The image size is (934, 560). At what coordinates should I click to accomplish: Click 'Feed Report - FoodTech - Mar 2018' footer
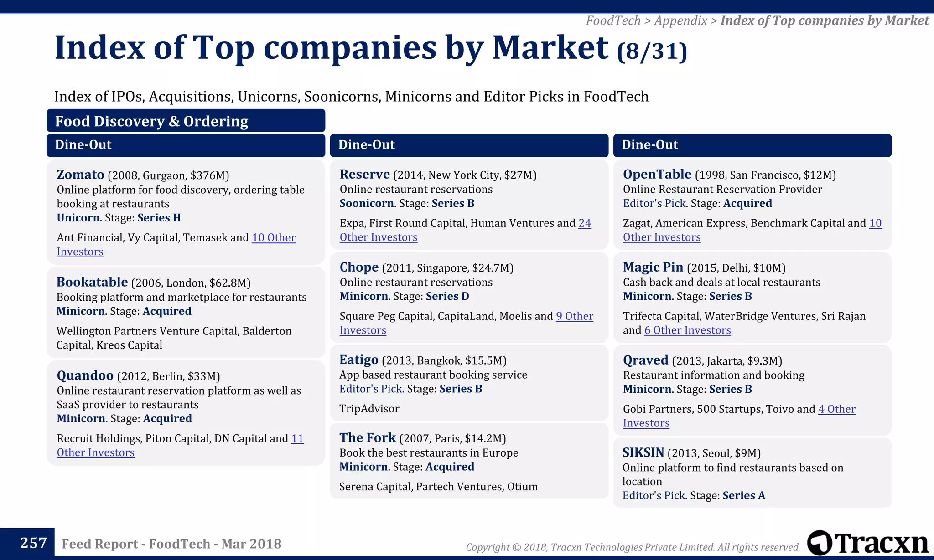pyautogui.click(x=171, y=544)
